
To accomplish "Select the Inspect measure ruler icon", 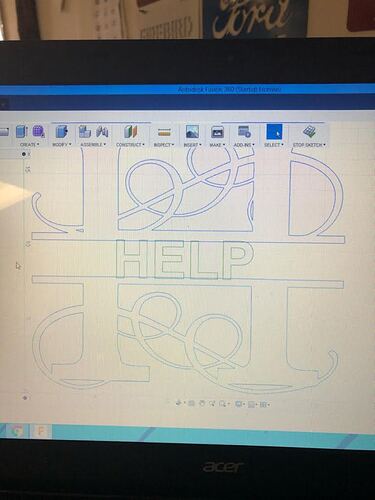I will [164, 132].
